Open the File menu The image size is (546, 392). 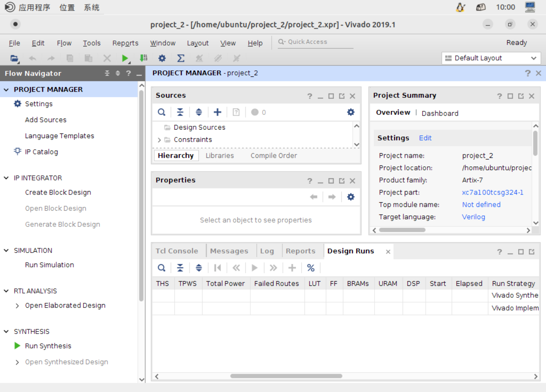point(15,43)
